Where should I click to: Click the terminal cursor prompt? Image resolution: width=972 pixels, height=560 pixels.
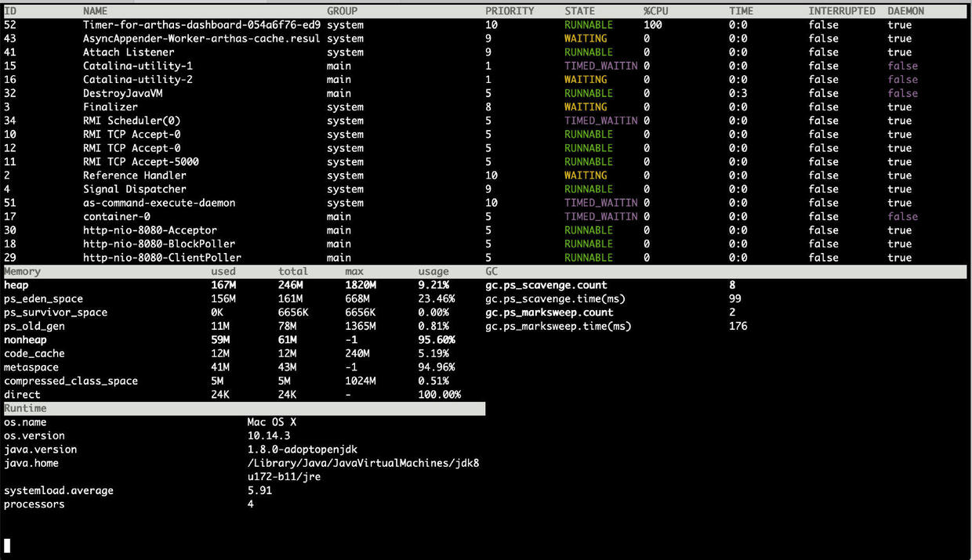7,545
